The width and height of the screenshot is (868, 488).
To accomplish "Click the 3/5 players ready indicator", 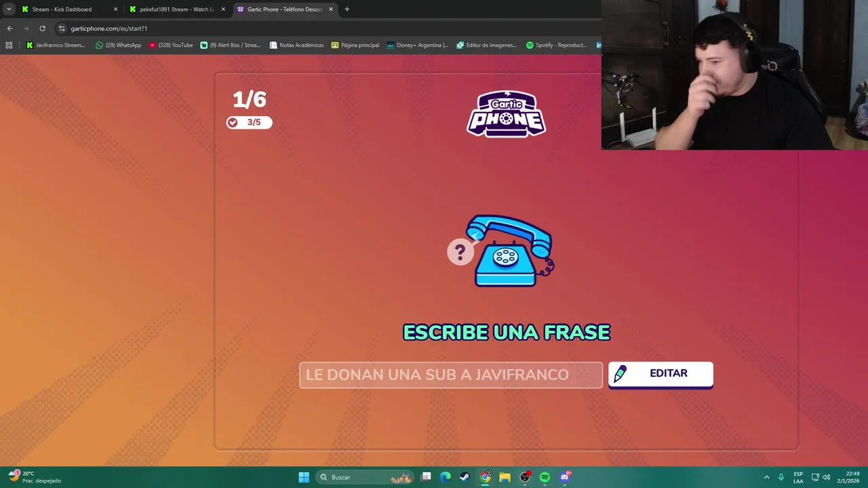I will pyautogui.click(x=249, y=123).
